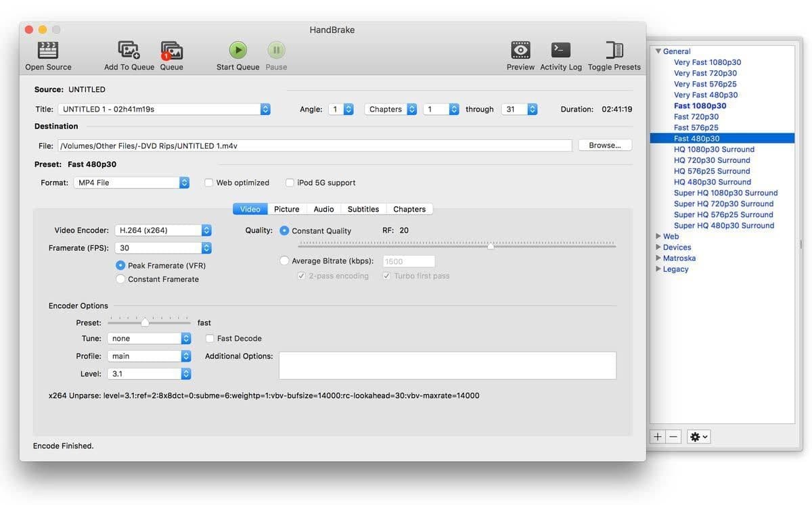The width and height of the screenshot is (812, 505).
Task: Expand the Web presets group
Action: 658,236
